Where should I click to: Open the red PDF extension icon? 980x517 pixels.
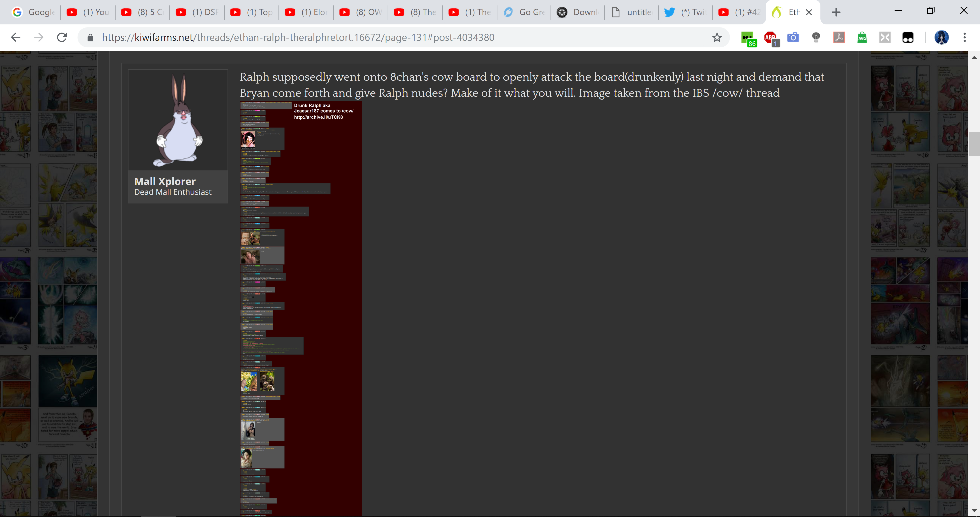[839, 37]
